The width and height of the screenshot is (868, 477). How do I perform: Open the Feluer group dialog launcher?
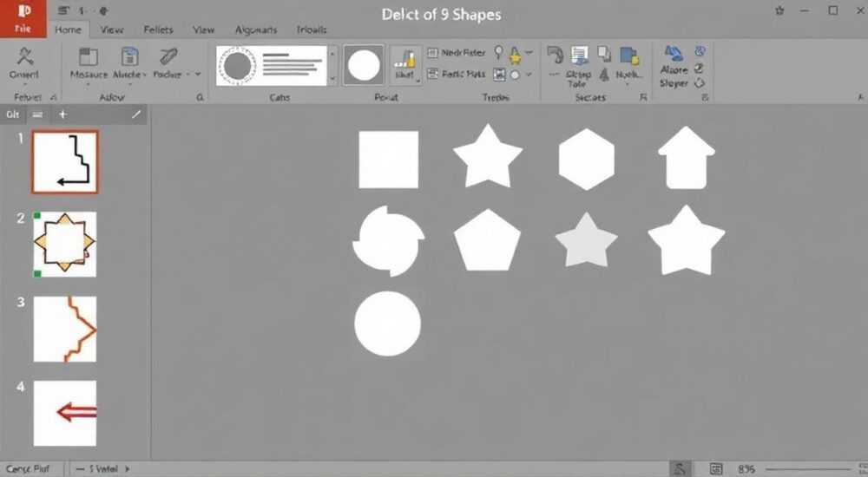pyautogui.click(x=53, y=97)
